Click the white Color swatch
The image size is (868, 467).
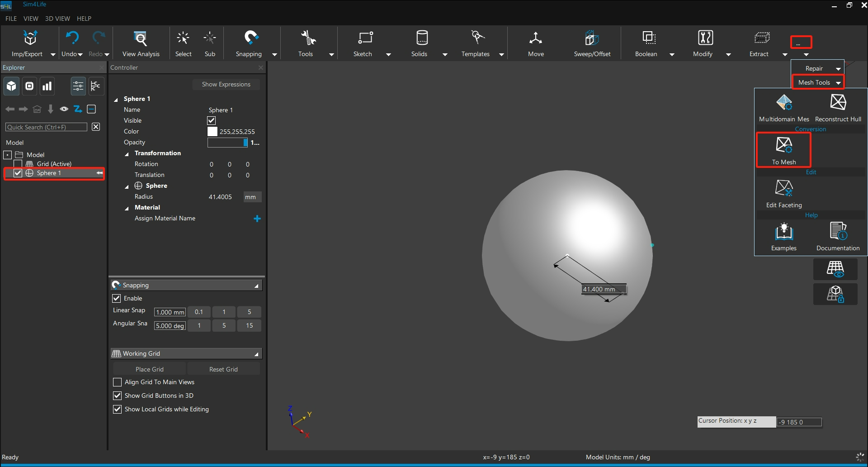(x=212, y=132)
